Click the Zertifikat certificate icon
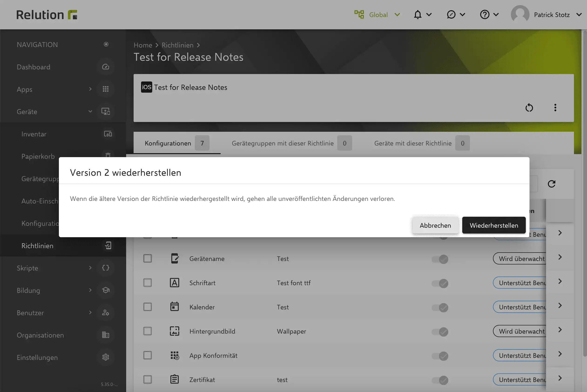Image resolution: width=587 pixels, height=392 pixels. pyautogui.click(x=174, y=379)
